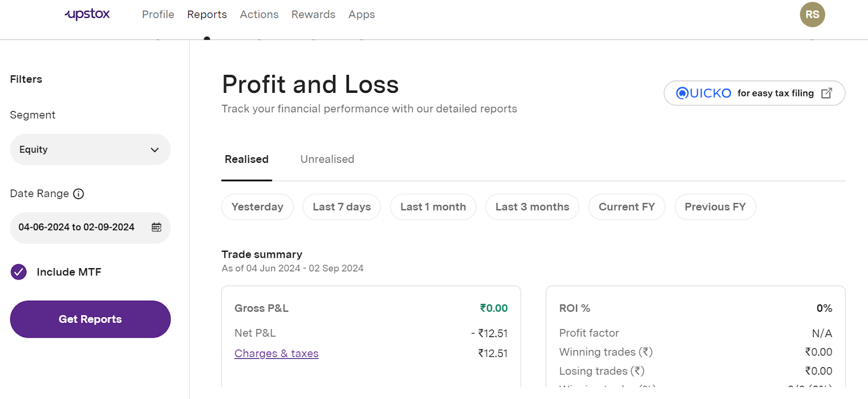
Task: Choose the Current FY range
Action: 627,207
